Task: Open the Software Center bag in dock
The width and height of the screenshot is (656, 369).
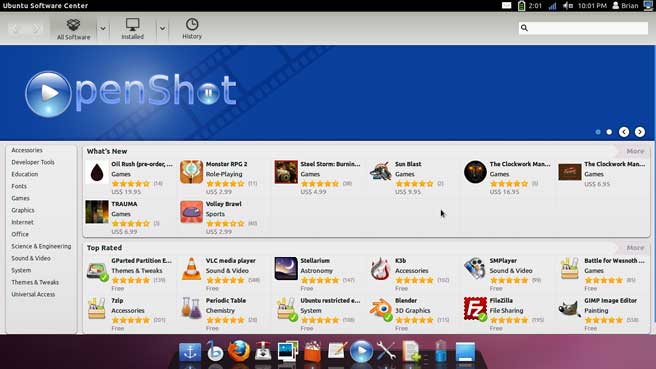Action: pos(313,351)
